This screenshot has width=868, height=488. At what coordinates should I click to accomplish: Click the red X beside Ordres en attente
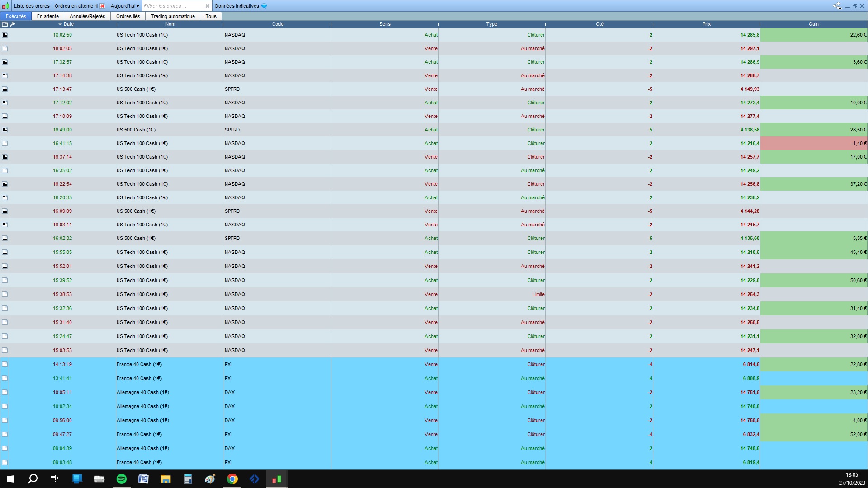click(103, 6)
